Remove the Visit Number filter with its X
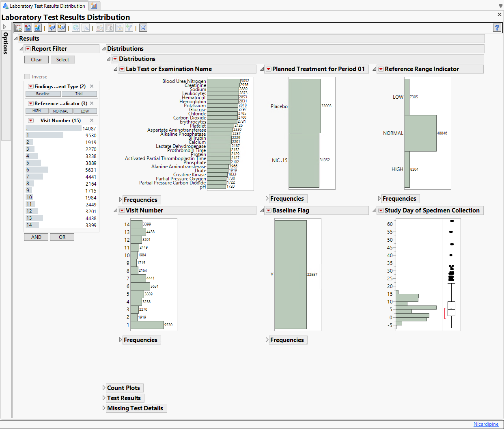504x429 pixels. (92, 121)
